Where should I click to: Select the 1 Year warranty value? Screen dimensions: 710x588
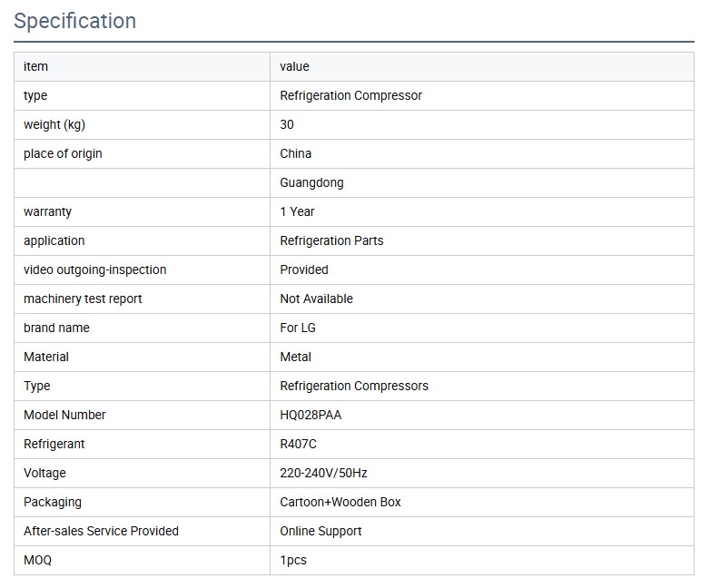click(297, 211)
